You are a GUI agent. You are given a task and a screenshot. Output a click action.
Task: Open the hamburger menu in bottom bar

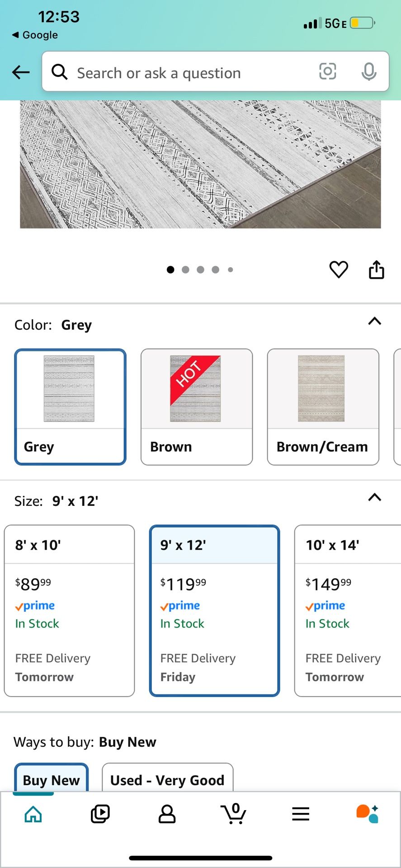pos(300,814)
